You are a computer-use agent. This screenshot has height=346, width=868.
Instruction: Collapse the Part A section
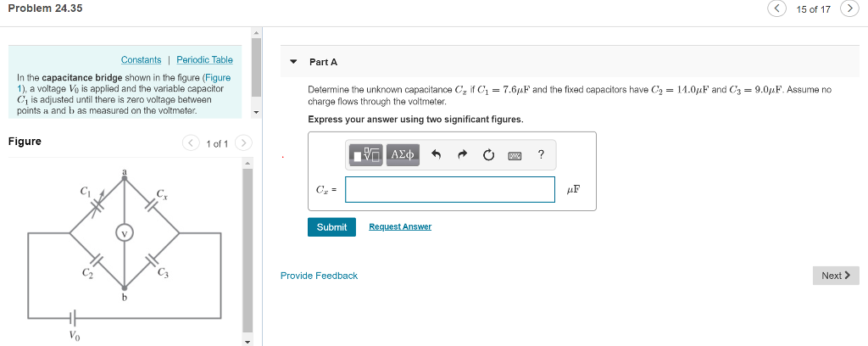pyautogui.click(x=294, y=62)
